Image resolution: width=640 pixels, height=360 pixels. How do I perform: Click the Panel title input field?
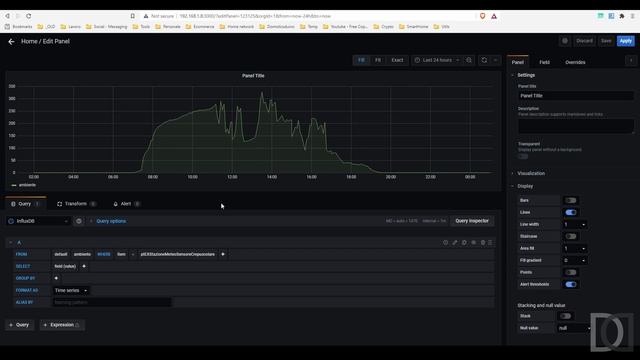[576, 96]
